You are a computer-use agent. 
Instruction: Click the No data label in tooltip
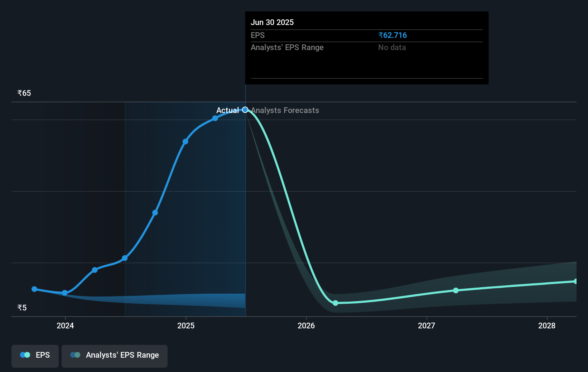tap(392, 47)
